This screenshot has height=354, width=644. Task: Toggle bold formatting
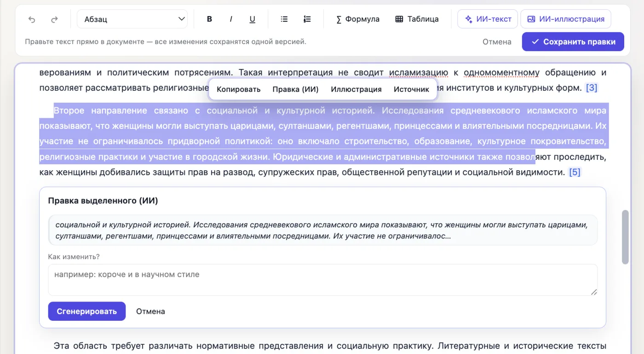(209, 19)
